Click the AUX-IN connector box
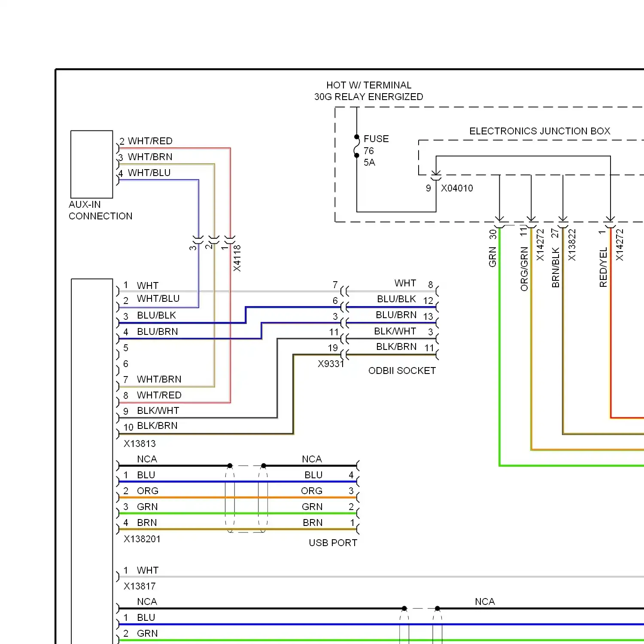 coord(92,164)
